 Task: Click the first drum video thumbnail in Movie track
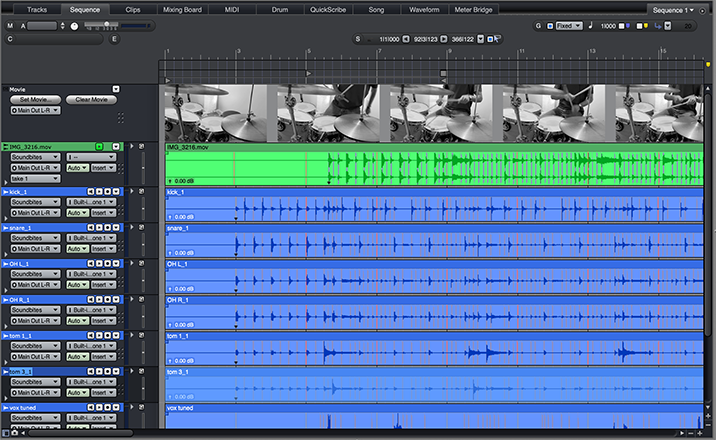[x=218, y=111]
